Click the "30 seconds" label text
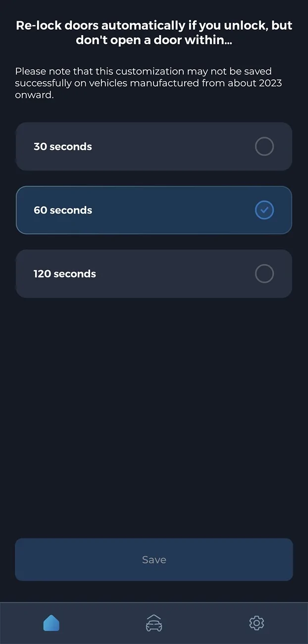The height and width of the screenshot is (644, 308). pyautogui.click(x=63, y=147)
